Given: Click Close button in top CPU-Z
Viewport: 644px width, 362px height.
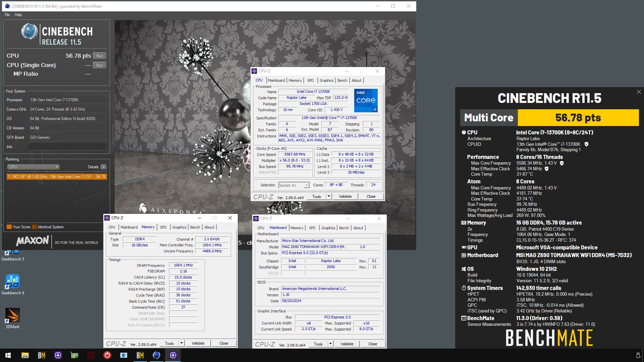Looking at the screenshot, I should (x=371, y=197).
